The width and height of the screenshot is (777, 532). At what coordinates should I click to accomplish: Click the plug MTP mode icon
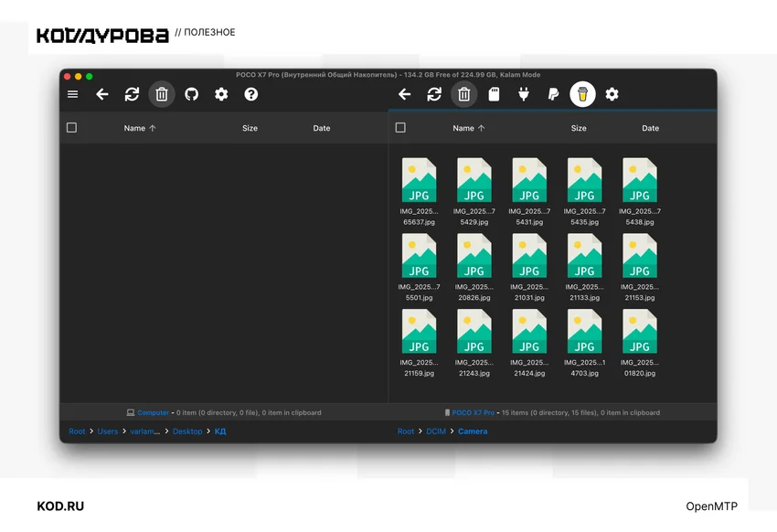click(523, 94)
